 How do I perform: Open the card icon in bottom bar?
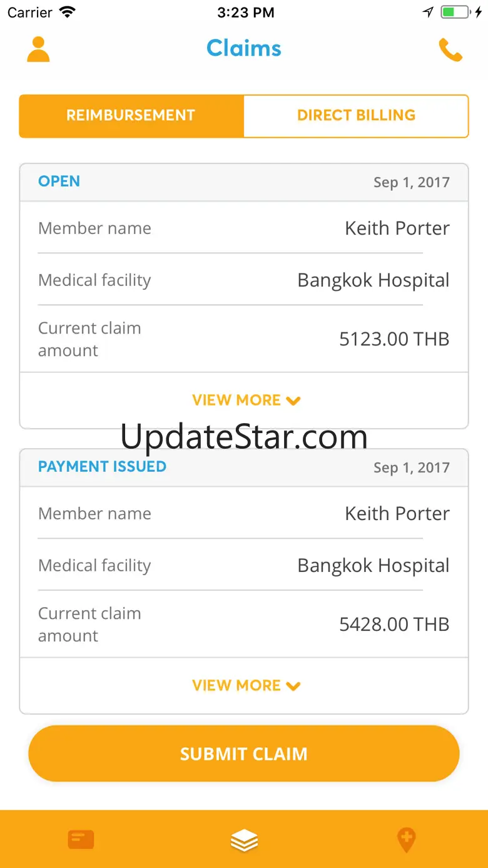[81, 839]
